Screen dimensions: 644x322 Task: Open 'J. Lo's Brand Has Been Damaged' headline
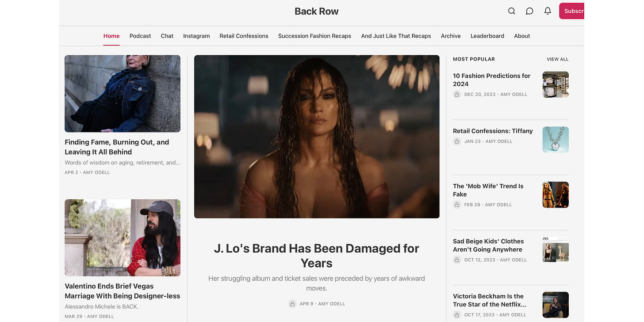[317, 256]
